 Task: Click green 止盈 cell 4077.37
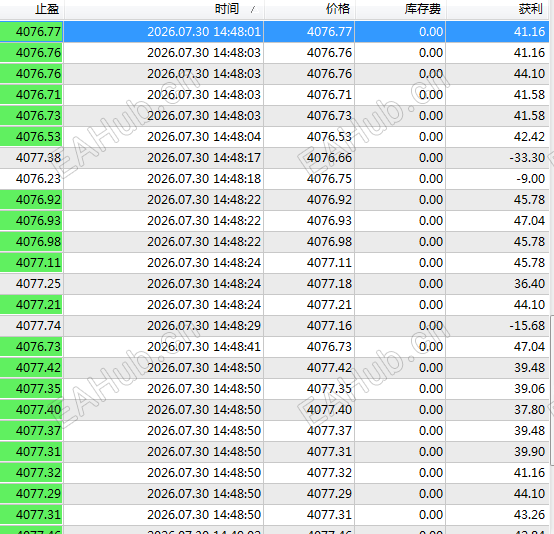point(31,430)
